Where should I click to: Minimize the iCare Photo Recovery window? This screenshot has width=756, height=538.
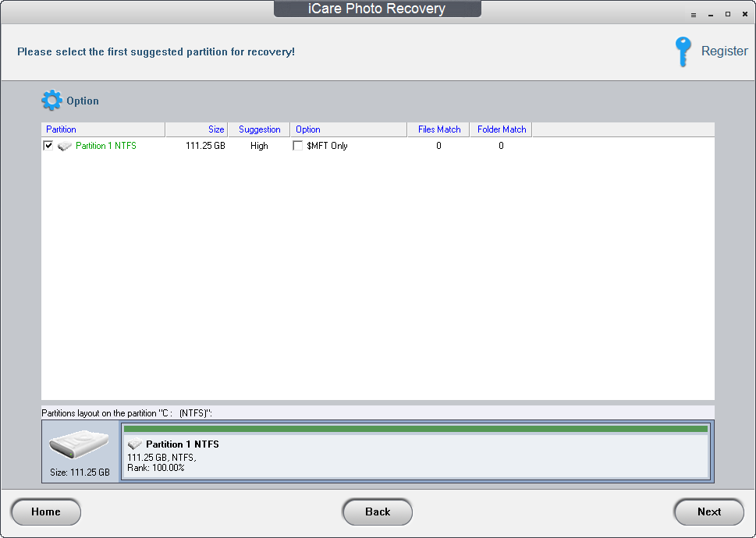click(x=711, y=15)
